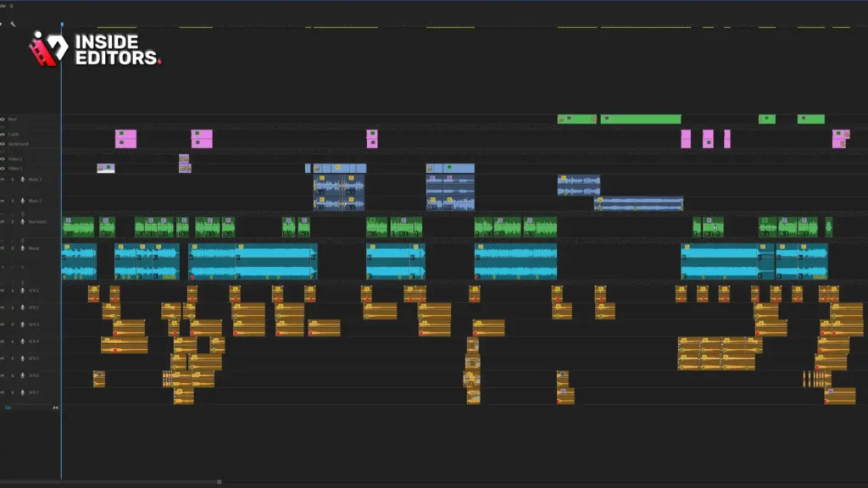The image size is (868, 488).
Task: Open the timeline wrench display settings
Action: (x=13, y=25)
